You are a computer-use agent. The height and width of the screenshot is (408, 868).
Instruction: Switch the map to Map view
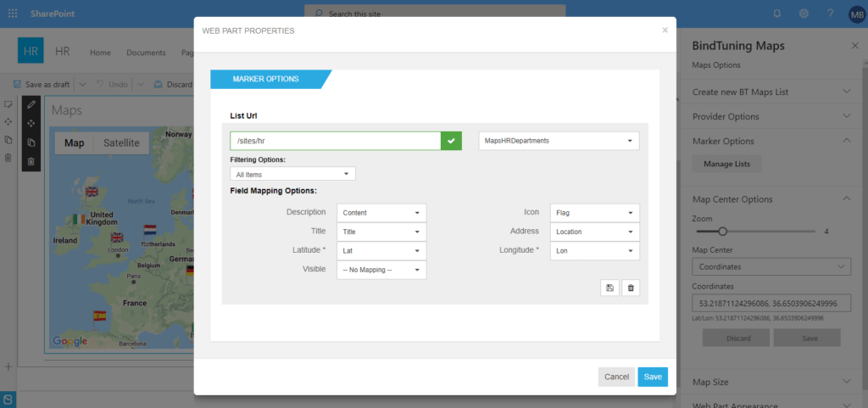75,143
